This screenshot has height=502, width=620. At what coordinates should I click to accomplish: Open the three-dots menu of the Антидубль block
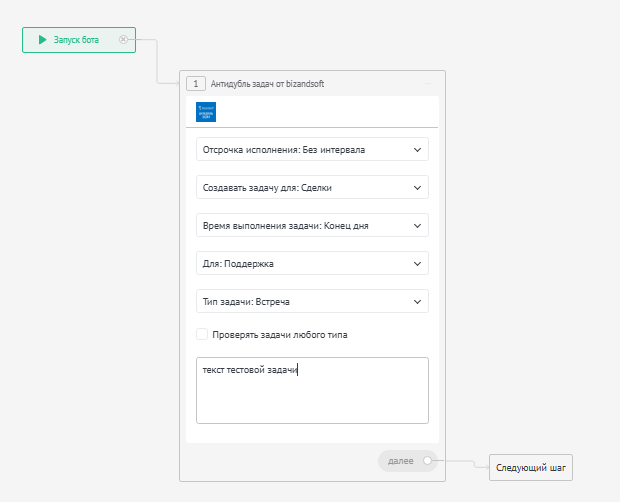pos(427,84)
